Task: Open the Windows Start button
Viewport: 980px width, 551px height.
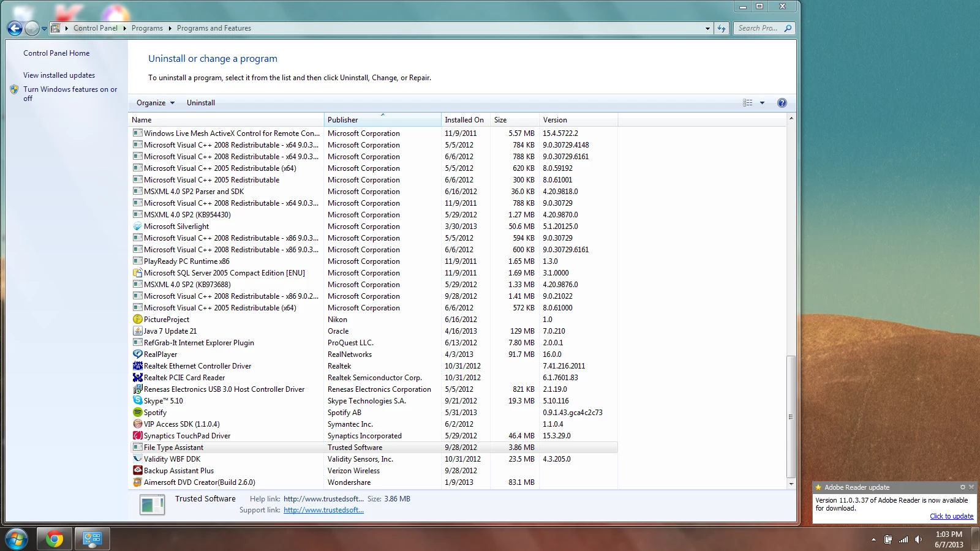Action: click(x=17, y=539)
